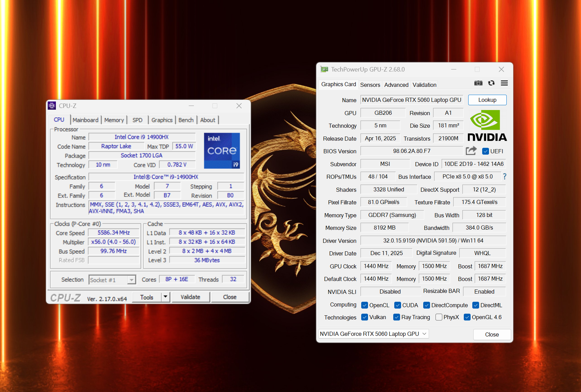Expand the Tools dropdown arrow
581x392 pixels.
(x=165, y=297)
